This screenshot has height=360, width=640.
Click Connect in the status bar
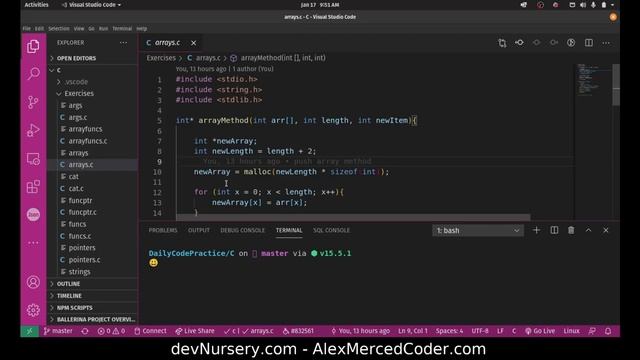(150, 331)
